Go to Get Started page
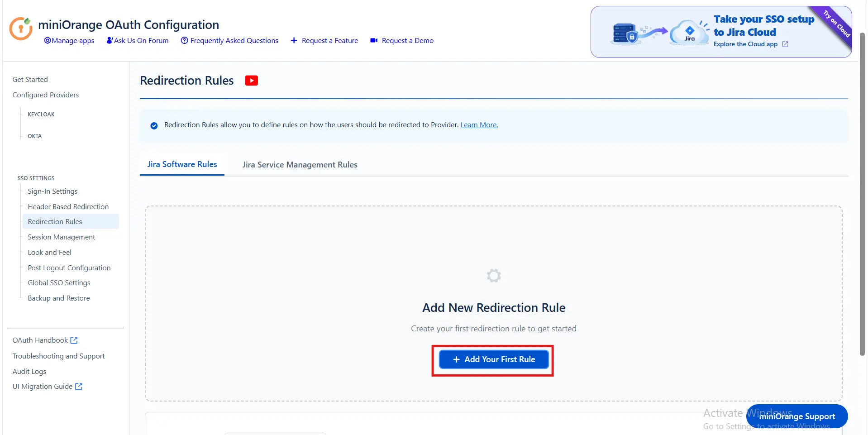 pyautogui.click(x=30, y=80)
